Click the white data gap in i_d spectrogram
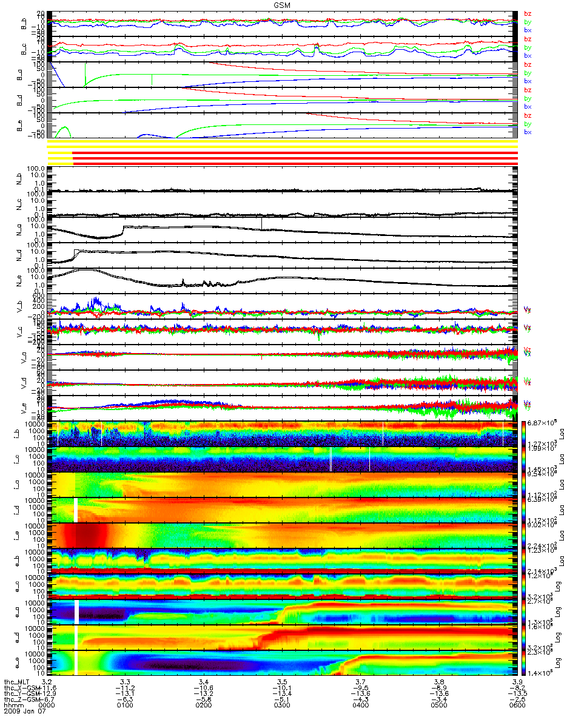This screenshot has width=564, height=728. click(x=76, y=510)
